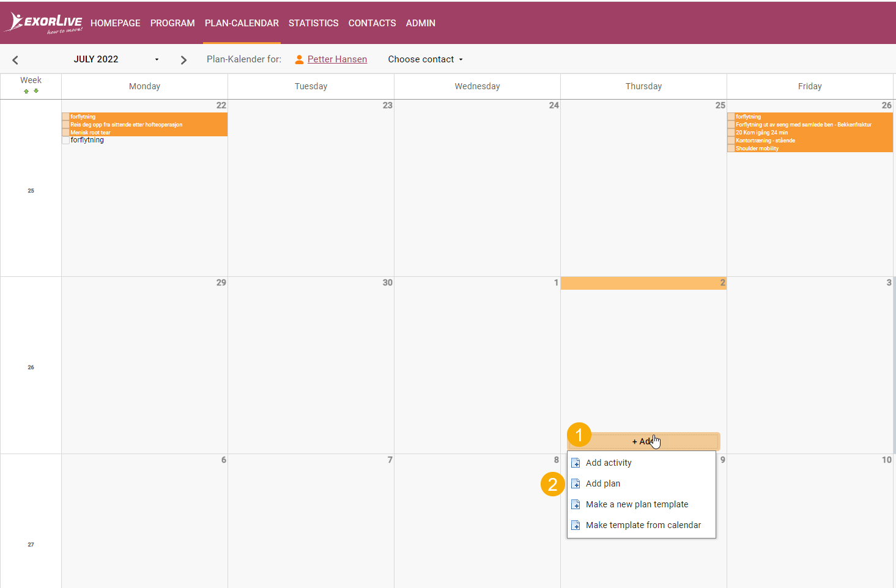Tick the Kontortræning - stående checkbox

coord(731,141)
